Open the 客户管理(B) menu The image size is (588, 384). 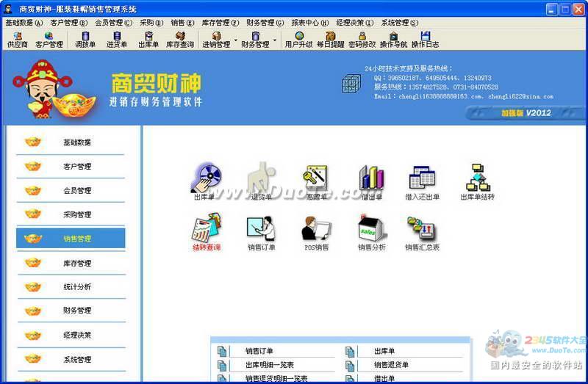(68, 23)
